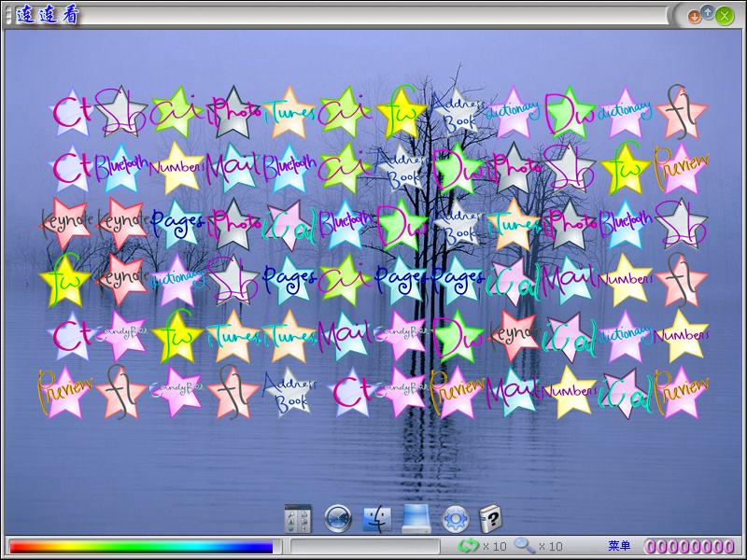Pick the Ct star tile in the fifth row
The height and width of the screenshot is (560, 747).
pos(72,336)
